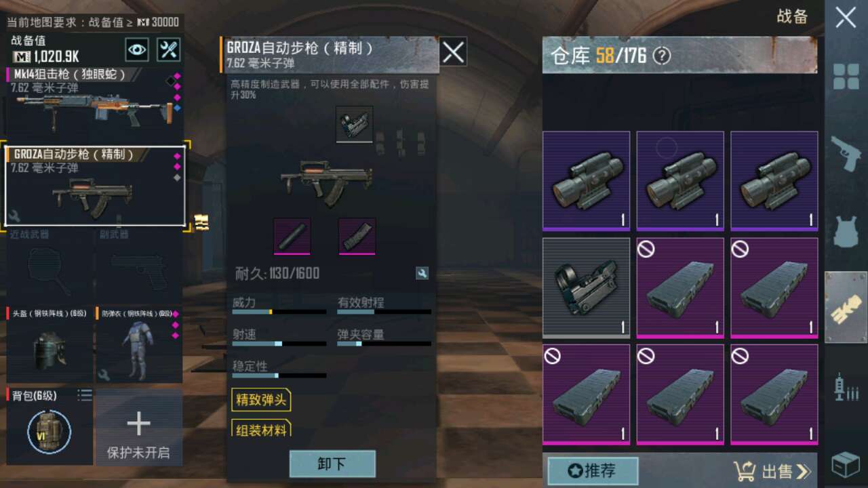
Task: Open the box storage icon at sidebar bottom
Action: click(846, 465)
